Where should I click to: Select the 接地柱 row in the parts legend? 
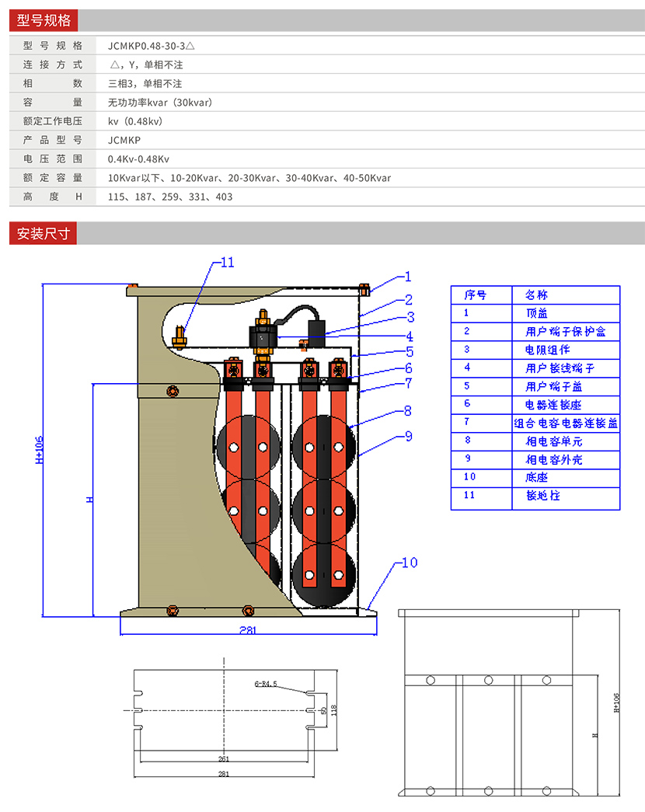[x=536, y=496]
